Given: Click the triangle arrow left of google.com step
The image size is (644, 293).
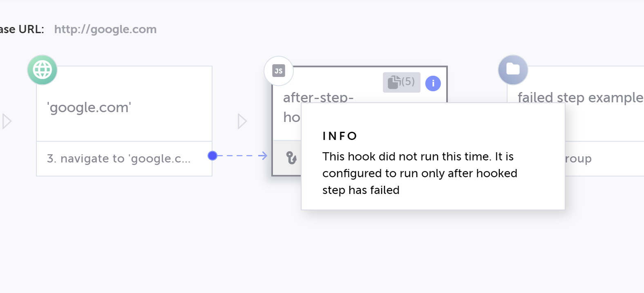Looking at the screenshot, I should (x=7, y=121).
